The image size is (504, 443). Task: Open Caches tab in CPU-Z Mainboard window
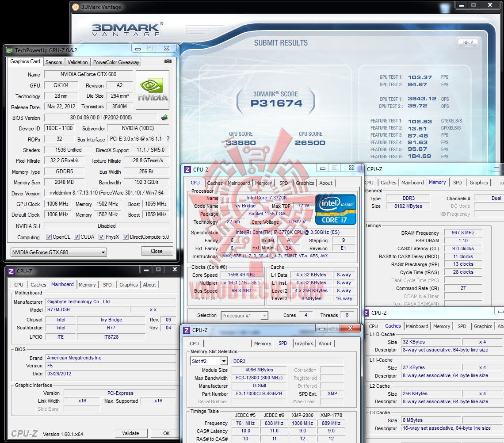click(x=38, y=285)
